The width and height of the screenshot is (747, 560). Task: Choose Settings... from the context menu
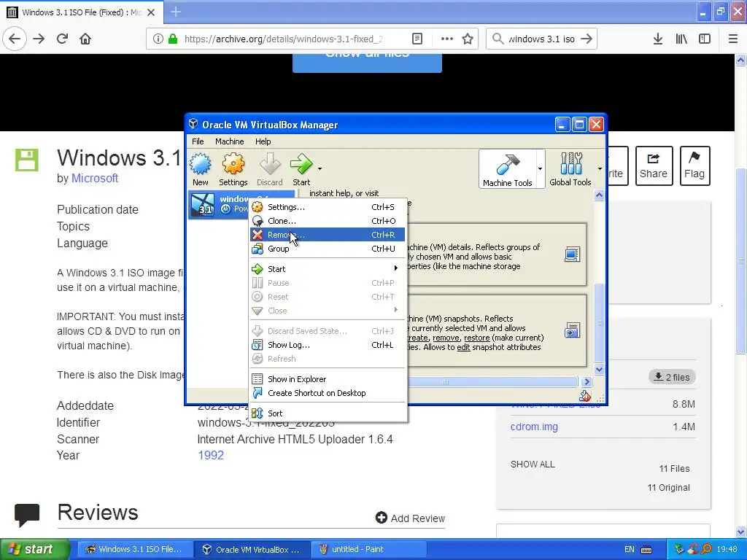[x=328, y=207]
